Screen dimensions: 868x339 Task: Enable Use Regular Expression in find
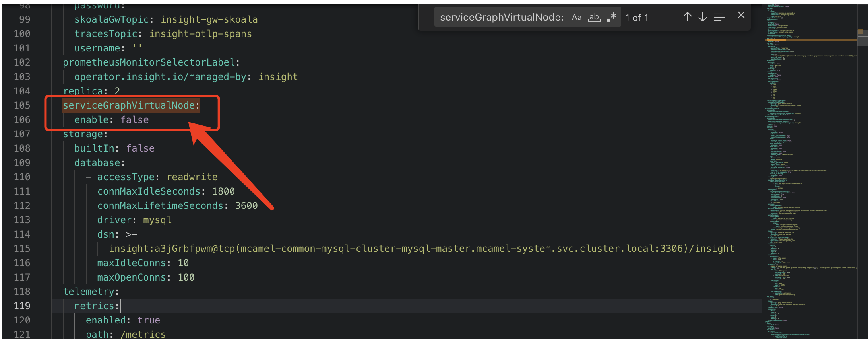(x=612, y=18)
